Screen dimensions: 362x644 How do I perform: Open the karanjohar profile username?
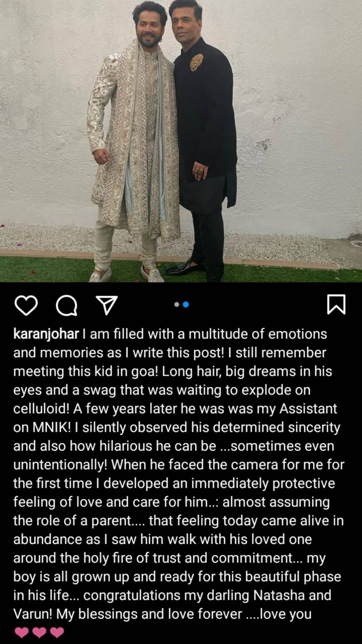click(x=45, y=334)
